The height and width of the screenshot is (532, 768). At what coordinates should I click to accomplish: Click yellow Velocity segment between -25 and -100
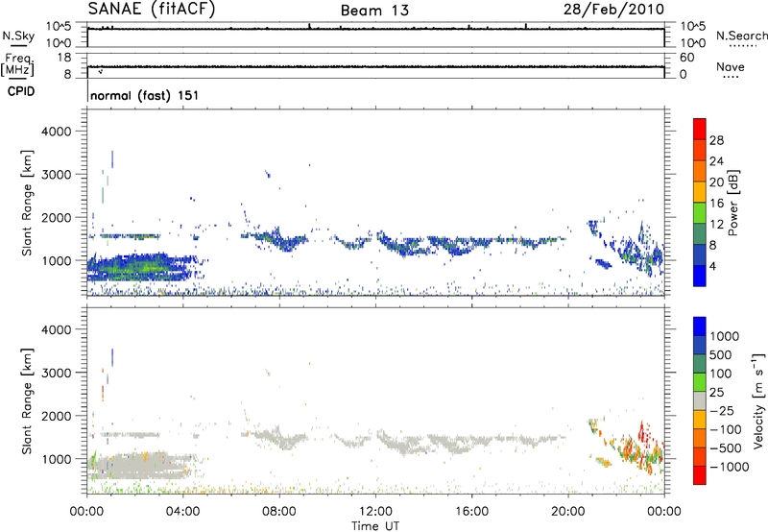[700, 420]
